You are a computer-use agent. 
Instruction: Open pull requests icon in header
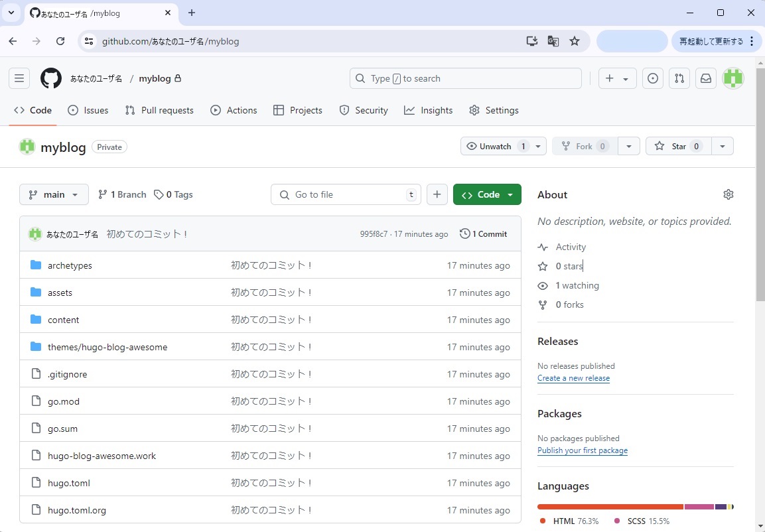679,78
